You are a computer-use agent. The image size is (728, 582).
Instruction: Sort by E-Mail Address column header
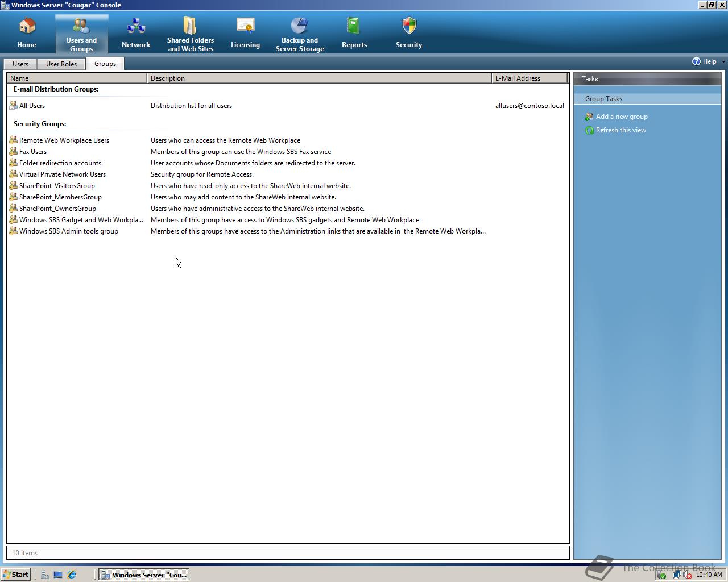tap(530, 78)
